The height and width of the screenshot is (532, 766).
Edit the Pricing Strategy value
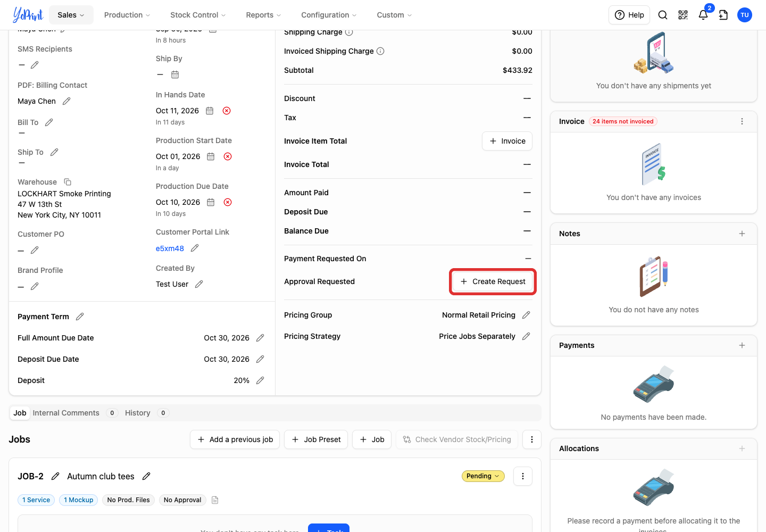point(526,336)
